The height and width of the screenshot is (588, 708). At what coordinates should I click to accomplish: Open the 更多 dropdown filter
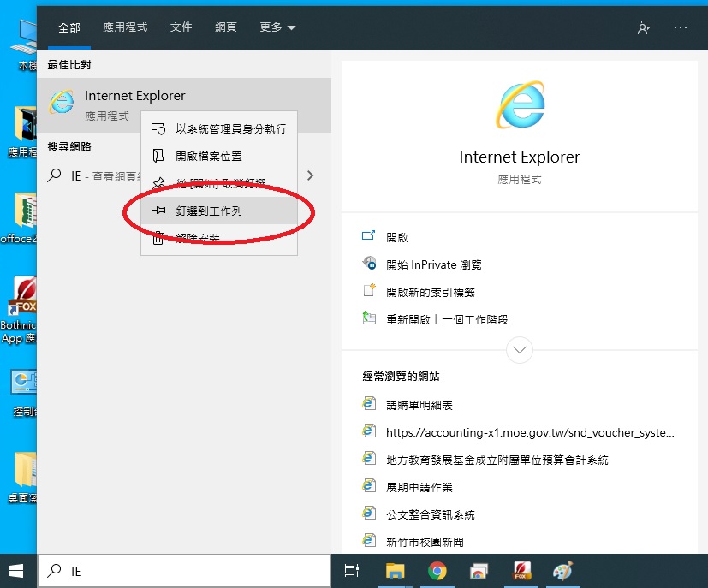[x=277, y=27]
